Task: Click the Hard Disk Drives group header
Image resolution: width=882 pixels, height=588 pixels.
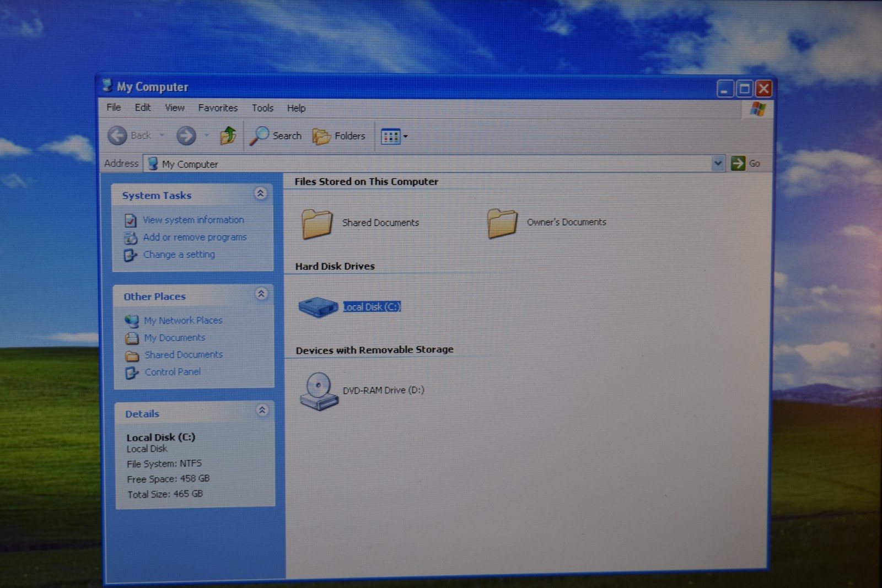Action: [x=335, y=266]
